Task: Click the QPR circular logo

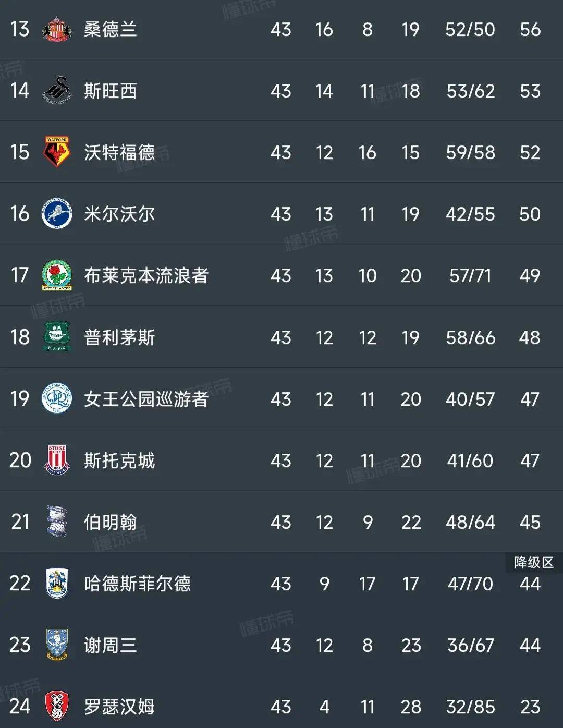Action: 56,398
